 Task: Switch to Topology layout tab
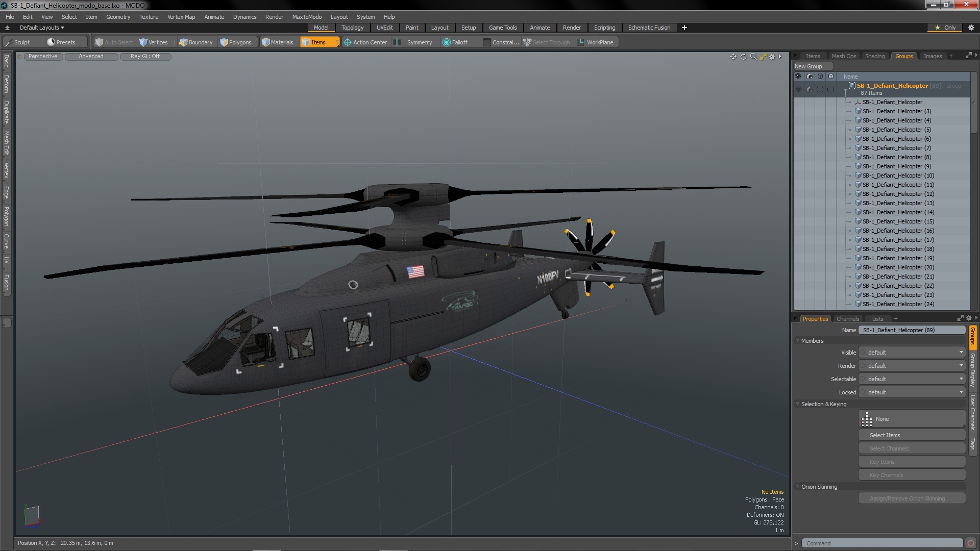click(x=352, y=28)
